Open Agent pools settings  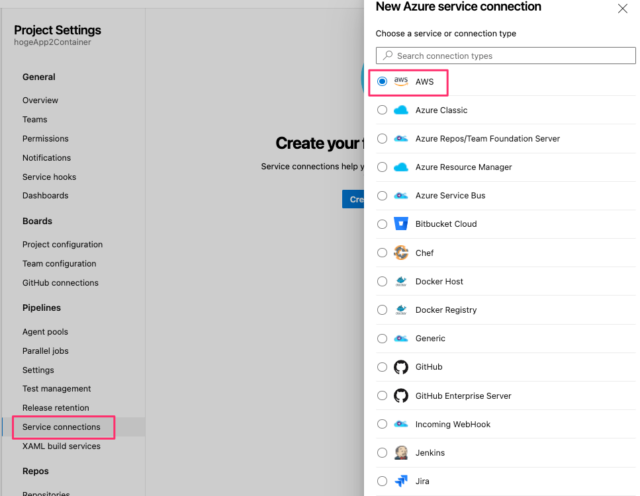[x=45, y=332]
